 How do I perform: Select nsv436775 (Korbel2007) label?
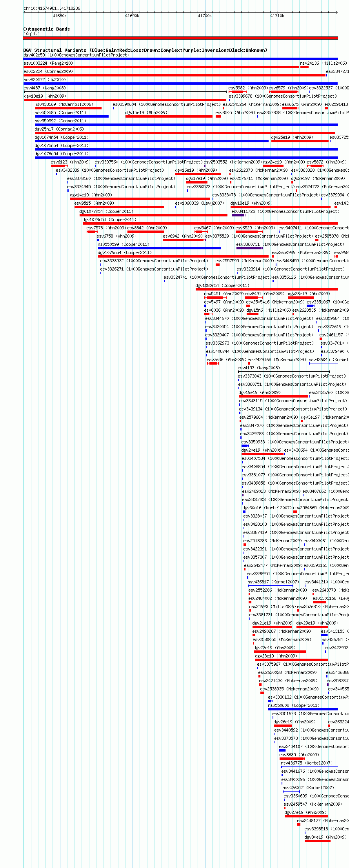307,763
